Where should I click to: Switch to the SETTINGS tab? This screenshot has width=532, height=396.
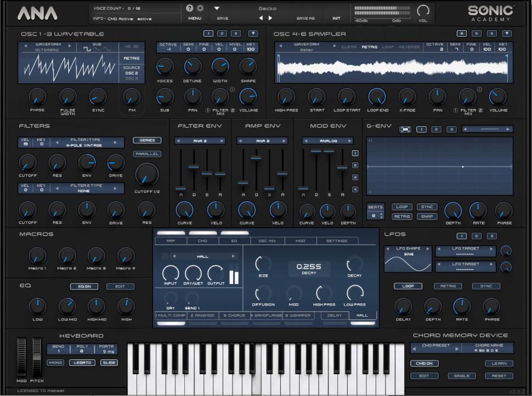click(x=337, y=241)
